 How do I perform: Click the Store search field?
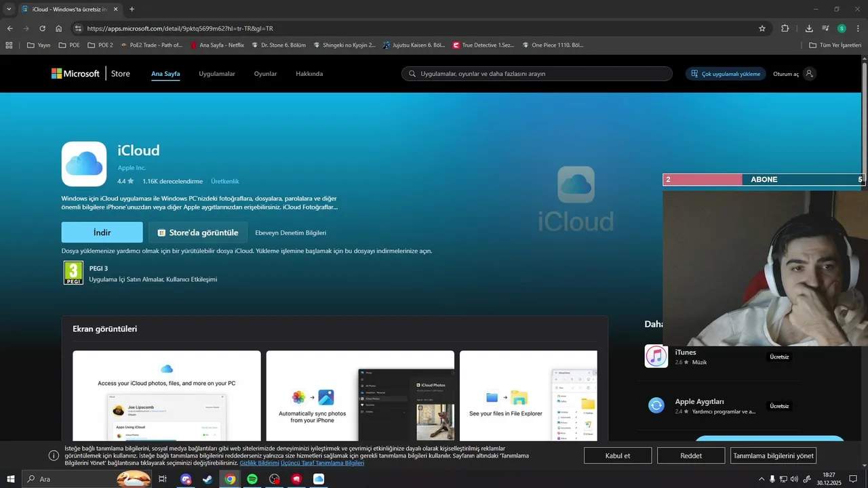click(537, 74)
